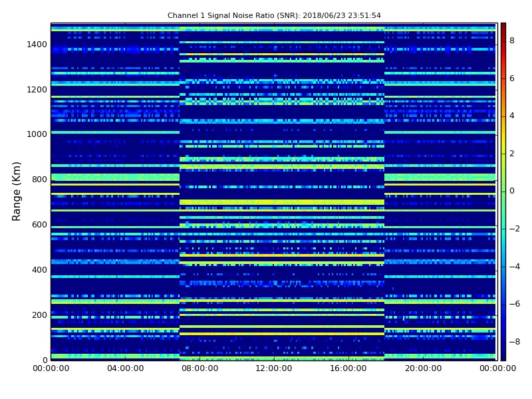This screenshot has width=532, height=399.
Task: Click the 800 tick label on the range axis
Action: click(x=39, y=180)
